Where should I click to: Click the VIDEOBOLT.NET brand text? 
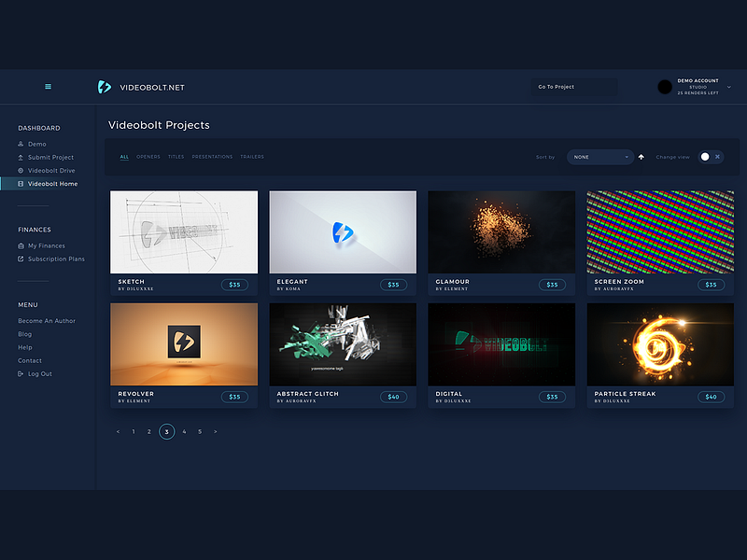[x=152, y=88]
